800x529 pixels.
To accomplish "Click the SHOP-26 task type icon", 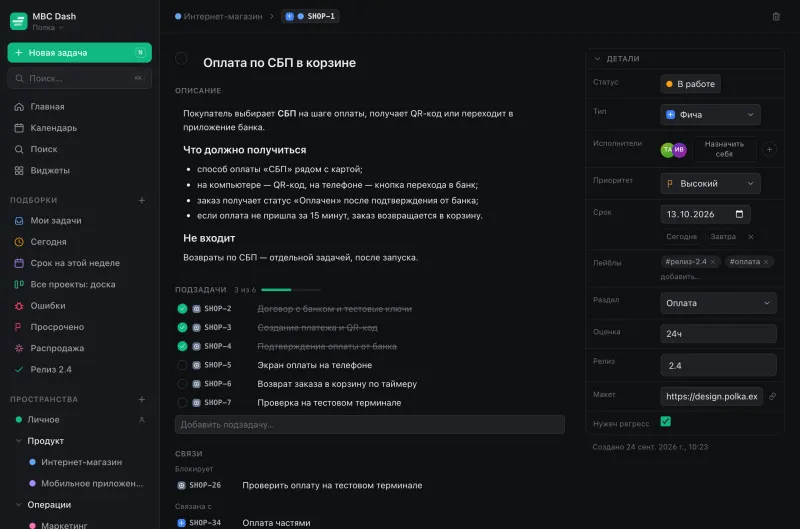I will pyautogui.click(x=181, y=486).
